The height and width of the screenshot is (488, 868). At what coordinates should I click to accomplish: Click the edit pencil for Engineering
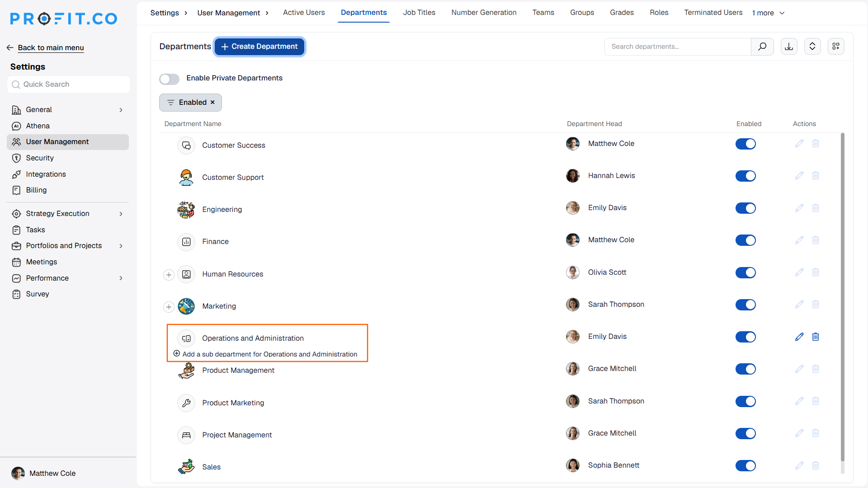point(799,208)
